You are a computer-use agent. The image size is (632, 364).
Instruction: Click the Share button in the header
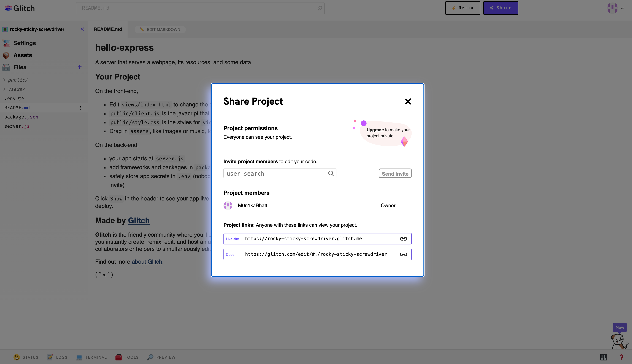click(500, 8)
